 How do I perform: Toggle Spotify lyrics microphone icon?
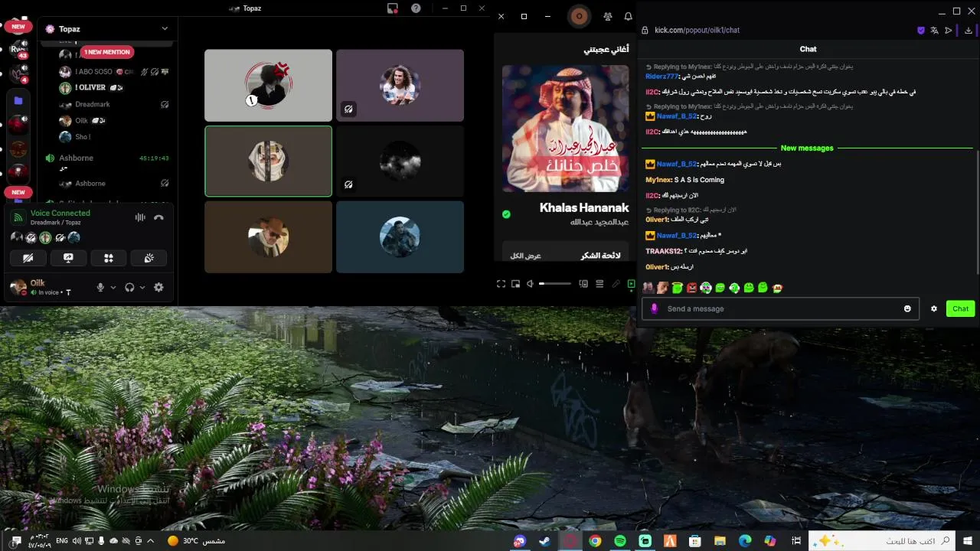pyautogui.click(x=616, y=284)
